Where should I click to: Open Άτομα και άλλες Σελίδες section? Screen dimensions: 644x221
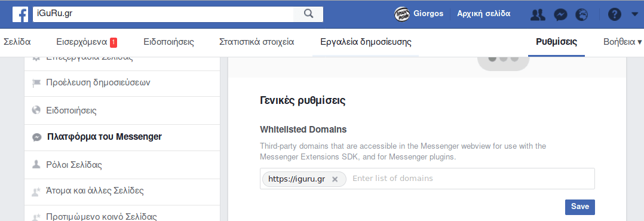pyautogui.click(x=122, y=191)
